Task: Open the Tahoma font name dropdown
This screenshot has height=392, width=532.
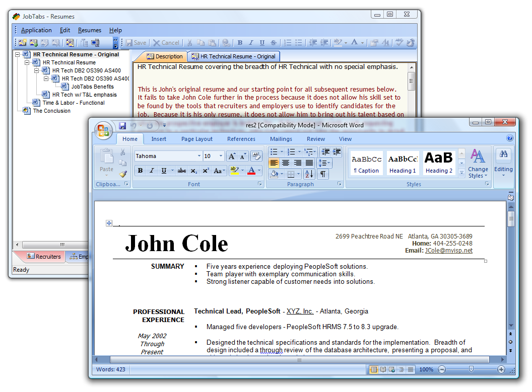Action: [198, 156]
